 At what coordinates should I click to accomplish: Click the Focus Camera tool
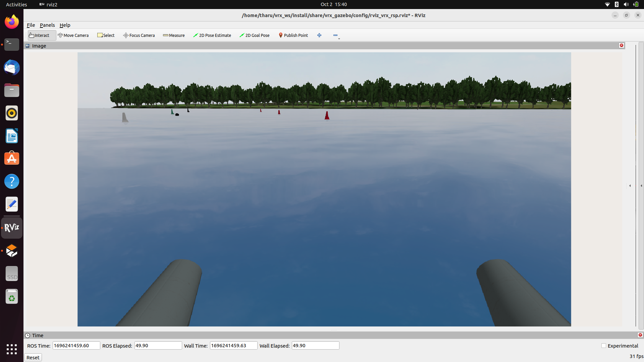pos(139,35)
